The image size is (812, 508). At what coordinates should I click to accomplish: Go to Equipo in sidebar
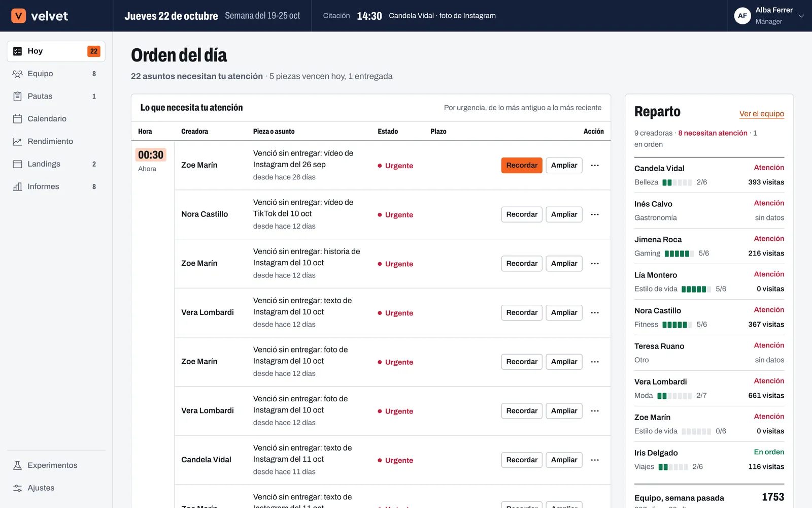pyautogui.click(x=56, y=74)
